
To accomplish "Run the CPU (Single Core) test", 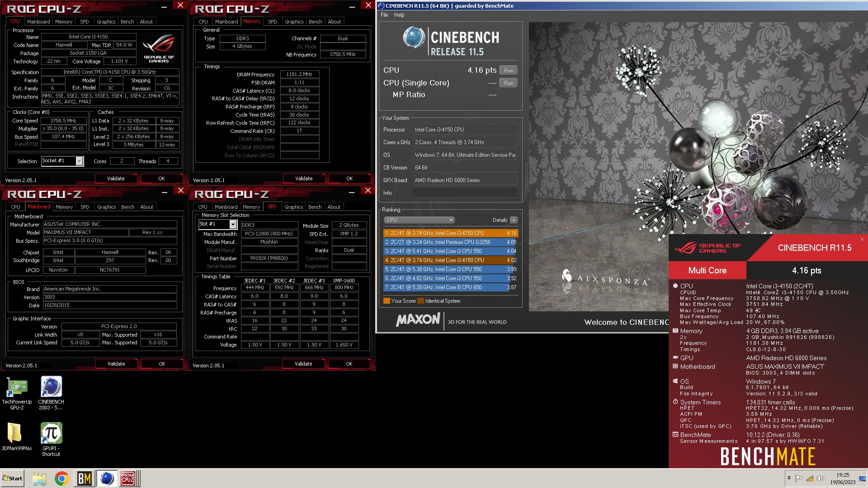I will (x=509, y=83).
